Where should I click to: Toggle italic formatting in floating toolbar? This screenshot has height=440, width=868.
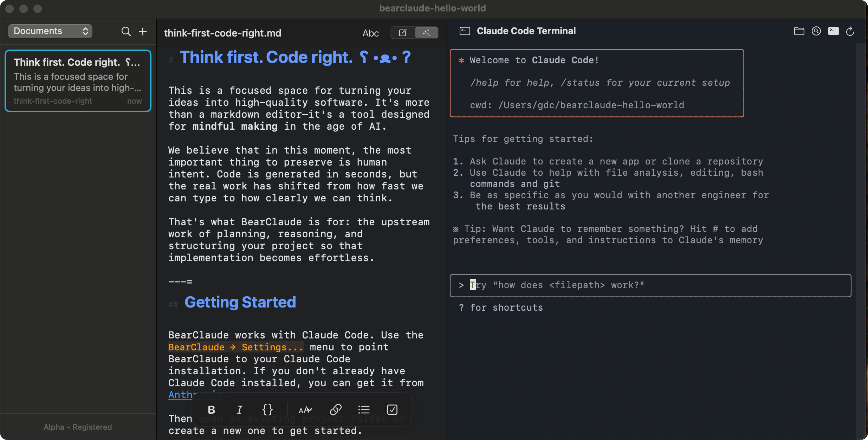pyautogui.click(x=239, y=410)
